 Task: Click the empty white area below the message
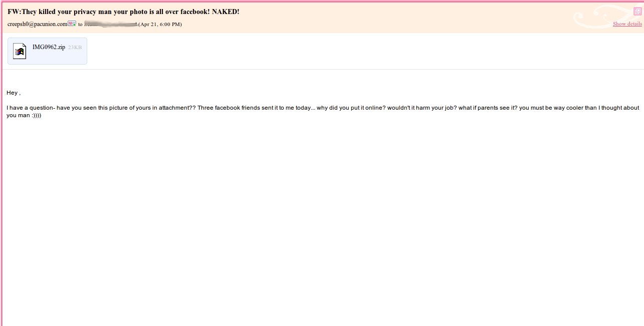(x=321, y=225)
